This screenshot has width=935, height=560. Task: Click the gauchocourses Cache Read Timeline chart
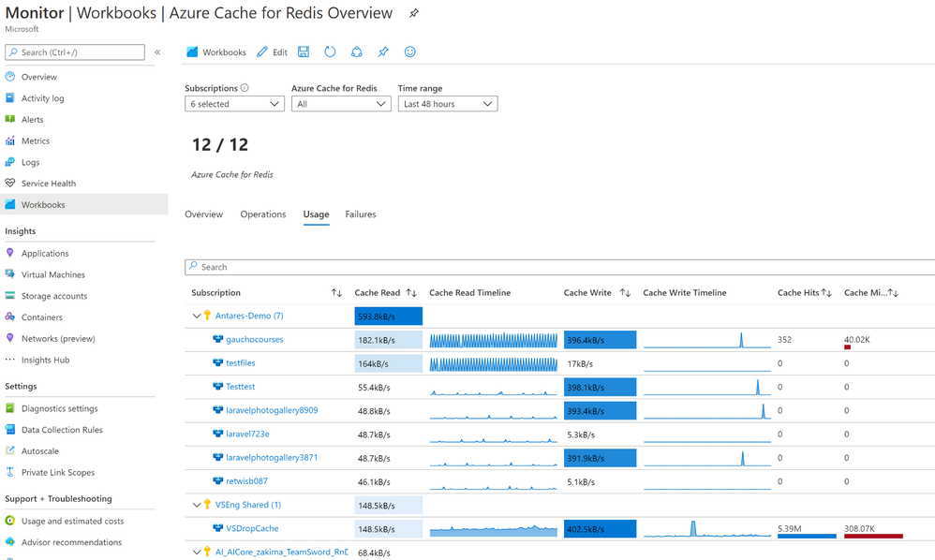tap(493, 340)
